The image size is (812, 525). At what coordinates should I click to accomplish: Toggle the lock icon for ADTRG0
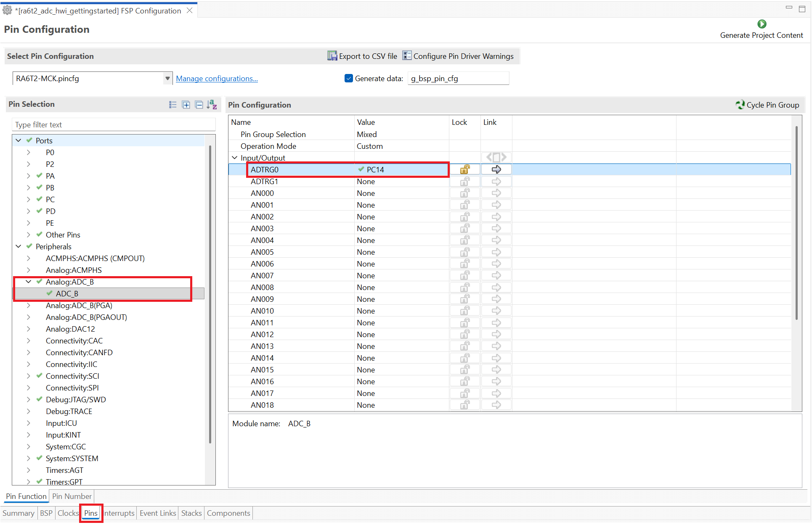click(464, 169)
